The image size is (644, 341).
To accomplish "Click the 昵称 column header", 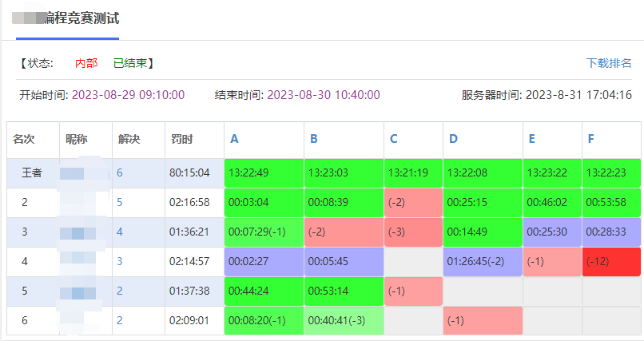I will (76, 139).
